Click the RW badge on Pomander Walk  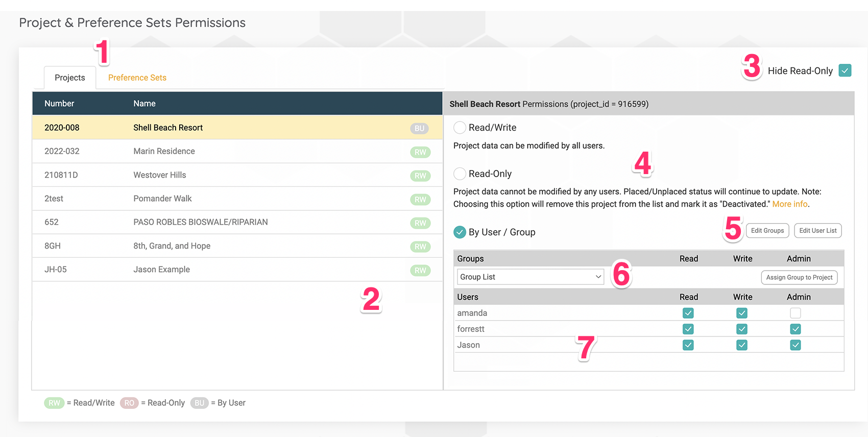coord(420,200)
